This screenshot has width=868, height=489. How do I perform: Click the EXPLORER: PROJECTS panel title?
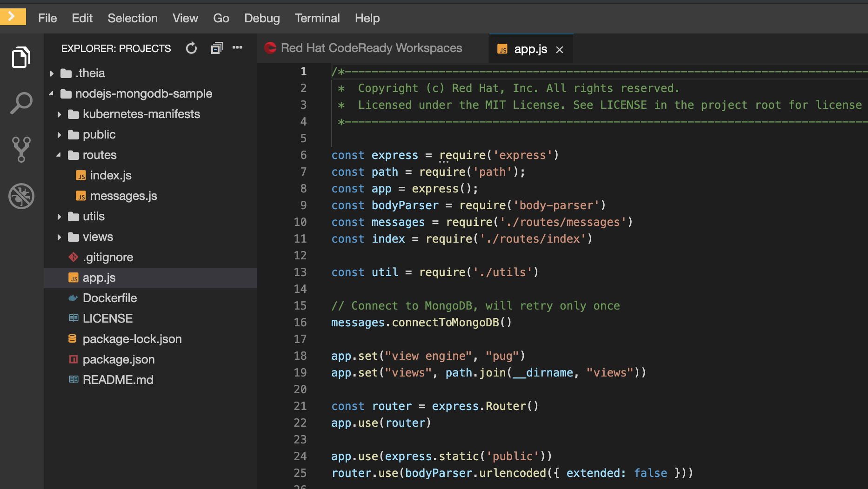pyautogui.click(x=116, y=48)
